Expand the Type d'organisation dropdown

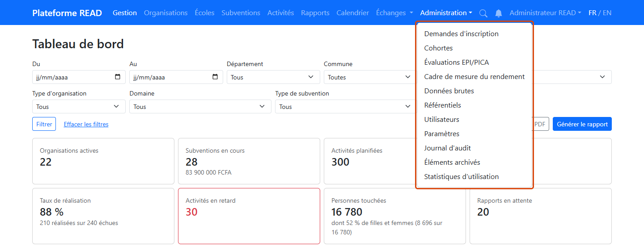coord(79,106)
